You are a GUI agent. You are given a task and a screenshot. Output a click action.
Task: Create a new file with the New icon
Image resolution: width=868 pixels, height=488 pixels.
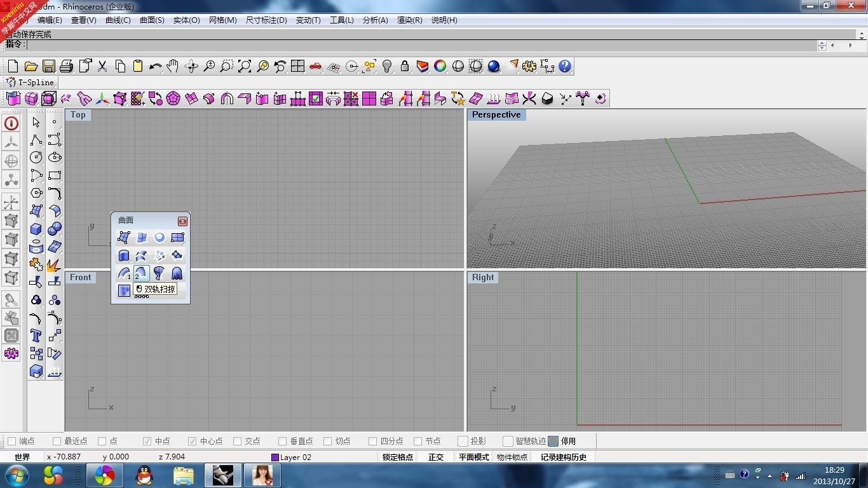13,66
